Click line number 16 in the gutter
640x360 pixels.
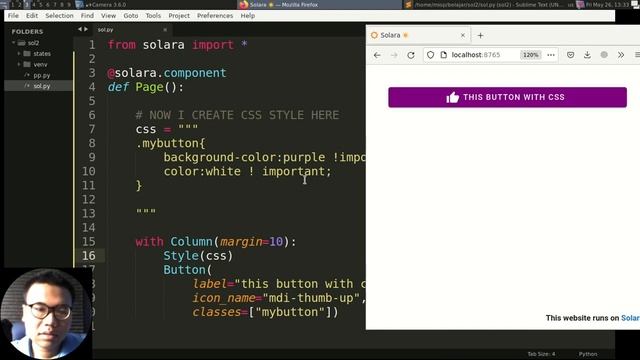tap(89, 256)
